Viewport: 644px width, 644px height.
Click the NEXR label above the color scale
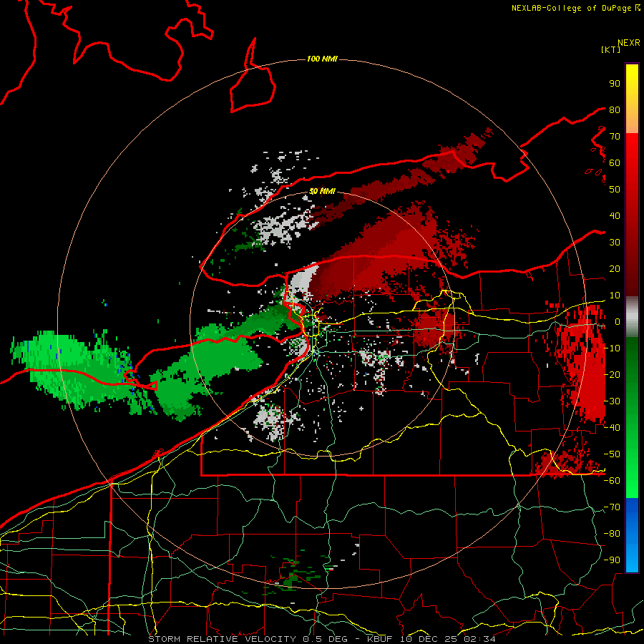point(629,43)
